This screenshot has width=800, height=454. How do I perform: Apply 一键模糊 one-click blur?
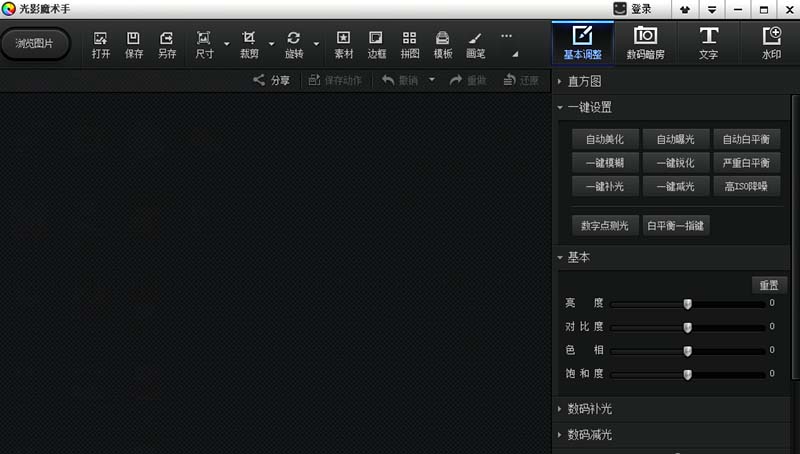click(605, 163)
